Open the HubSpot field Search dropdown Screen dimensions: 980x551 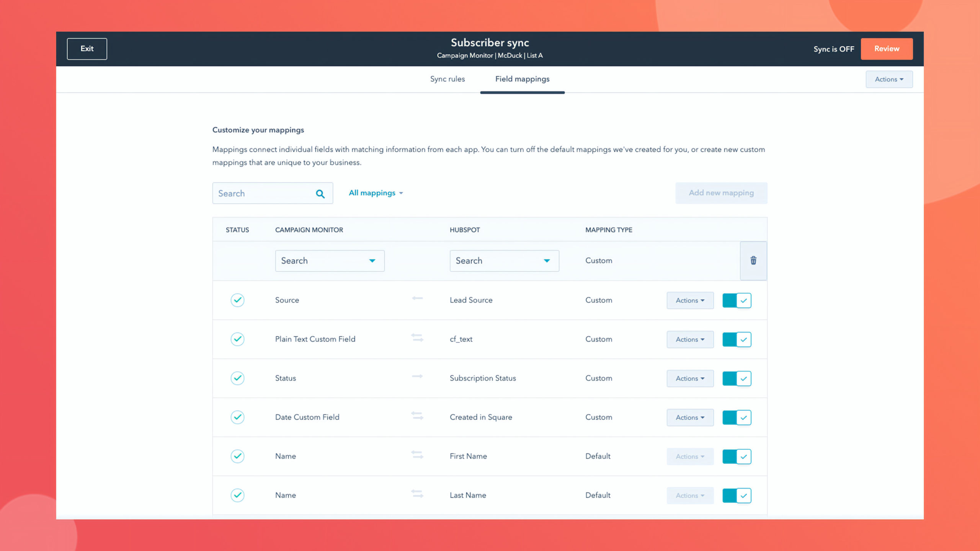coord(504,261)
